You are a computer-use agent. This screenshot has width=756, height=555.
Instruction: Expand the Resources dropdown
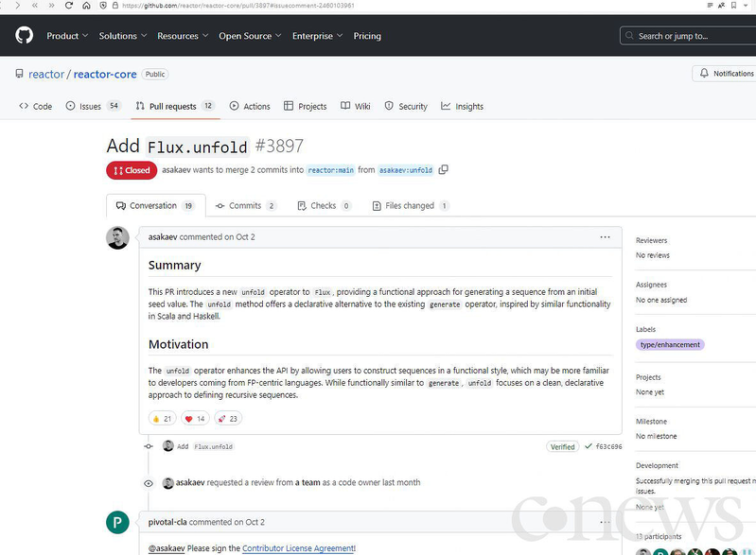pos(183,36)
